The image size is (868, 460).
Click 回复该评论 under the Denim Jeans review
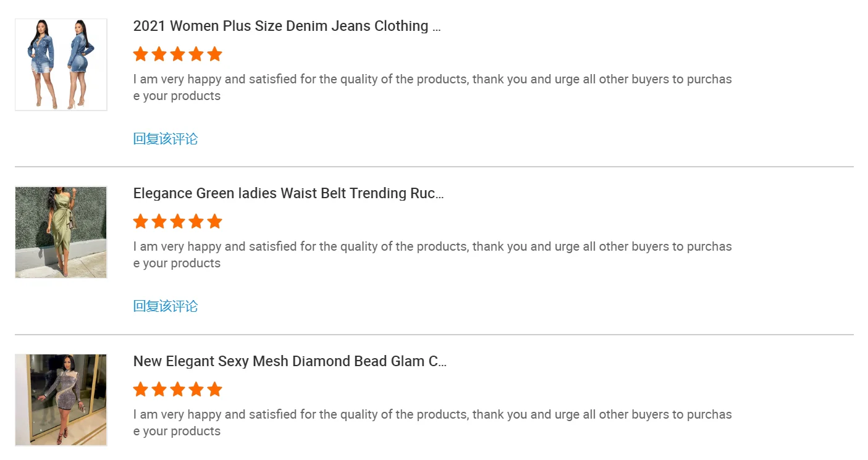coord(166,139)
